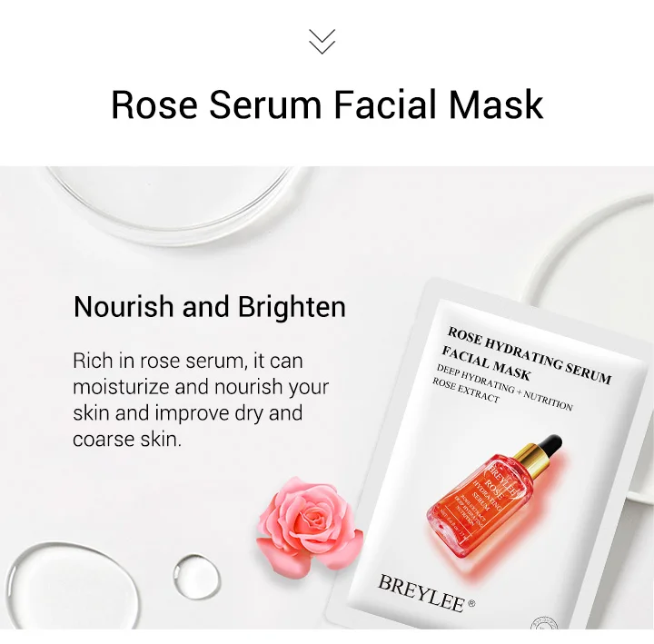This screenshot has width=654, height=644.
Task: Click the double chevron down icon
Action: tap(322, 41)
